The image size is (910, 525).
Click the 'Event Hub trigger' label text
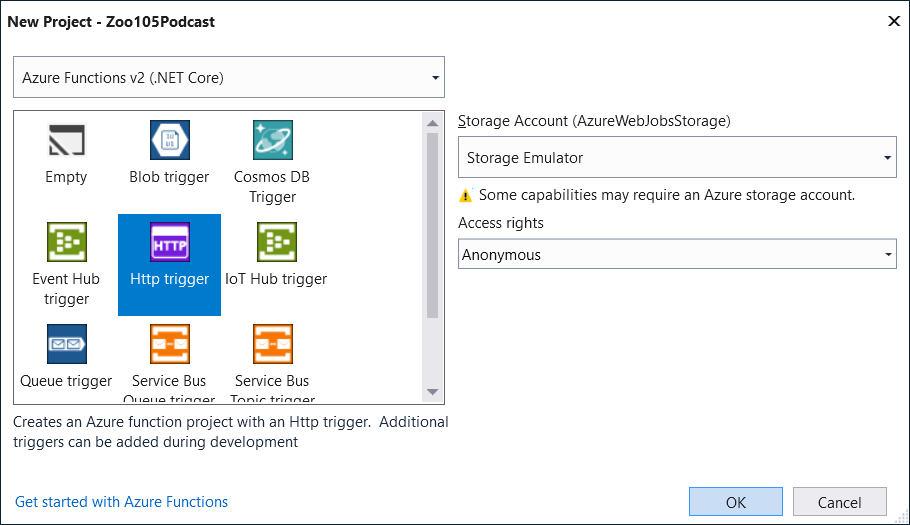click(66, 289)
